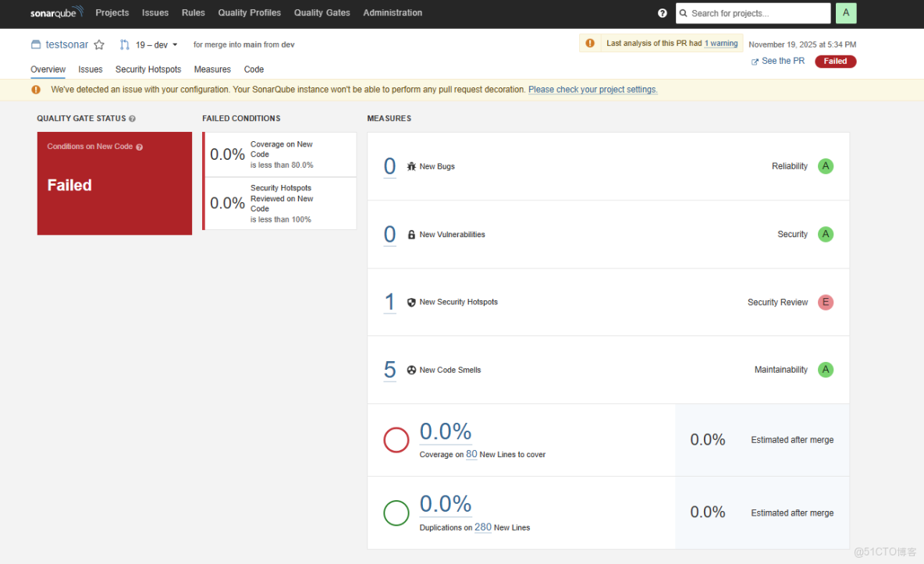Viewport: 924px width, 564px height.
Task: Open the Security Hotspots tab
Action: pos(148,69)
